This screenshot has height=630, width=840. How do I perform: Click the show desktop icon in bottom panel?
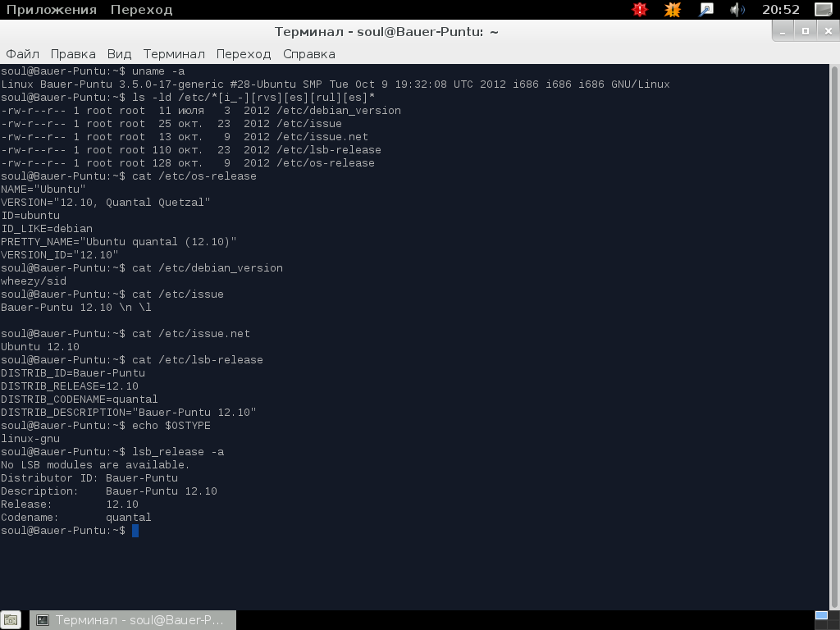(x=10, y=620)
